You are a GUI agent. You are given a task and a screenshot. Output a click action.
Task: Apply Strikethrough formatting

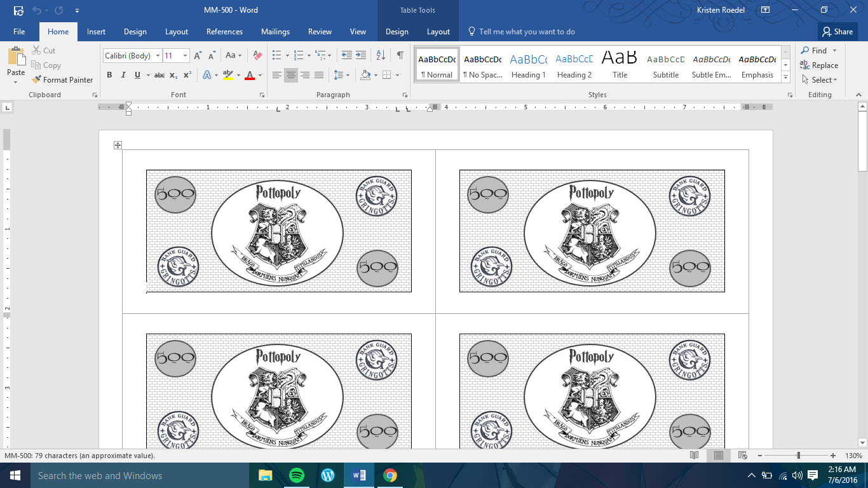tap(159, 75)
